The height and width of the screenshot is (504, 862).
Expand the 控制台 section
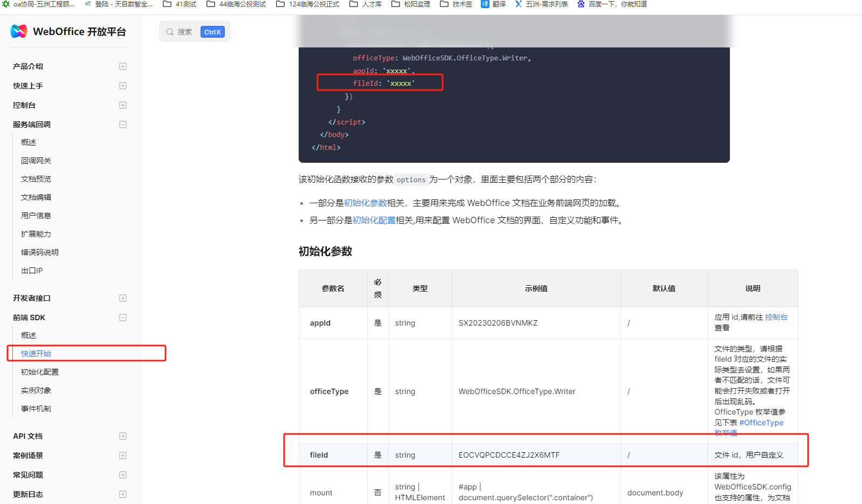click(123, 105)
